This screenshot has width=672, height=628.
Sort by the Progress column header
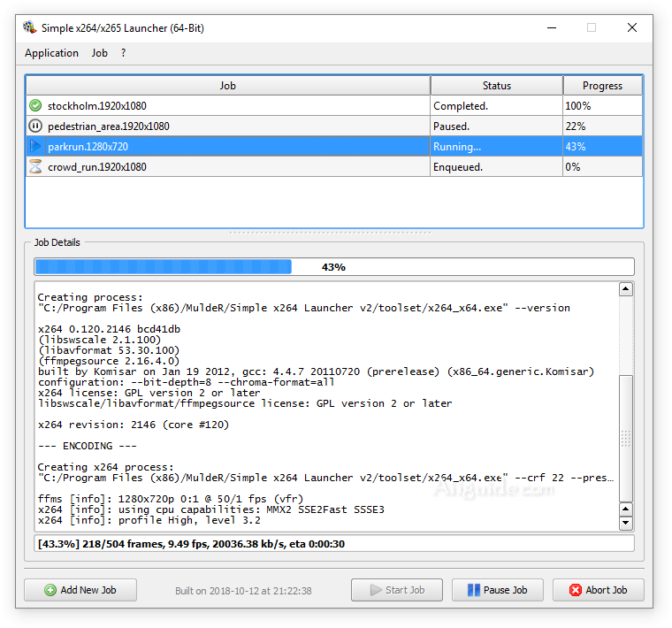tap(602, 86)
